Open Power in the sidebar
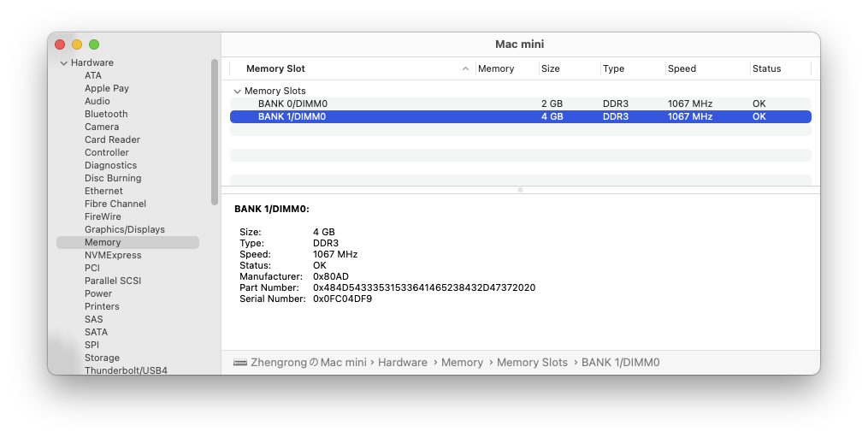Viewport: 868px width, 438px height. point(98,293)
